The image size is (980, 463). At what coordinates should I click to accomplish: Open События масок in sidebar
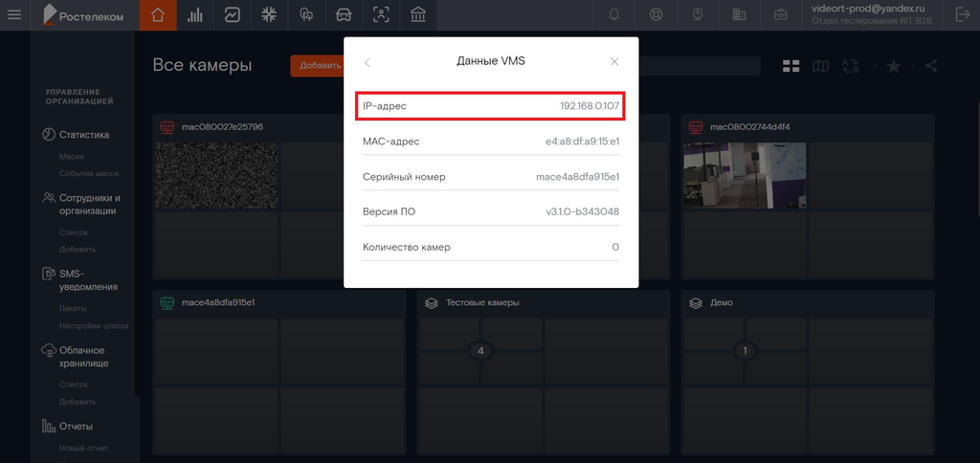point(89,173)
